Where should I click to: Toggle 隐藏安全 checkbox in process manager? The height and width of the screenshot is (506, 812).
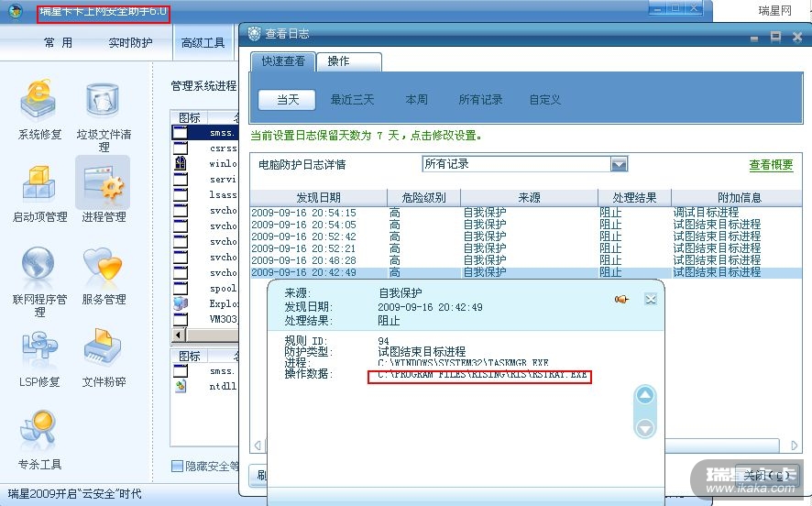click(x=177, y=466)
